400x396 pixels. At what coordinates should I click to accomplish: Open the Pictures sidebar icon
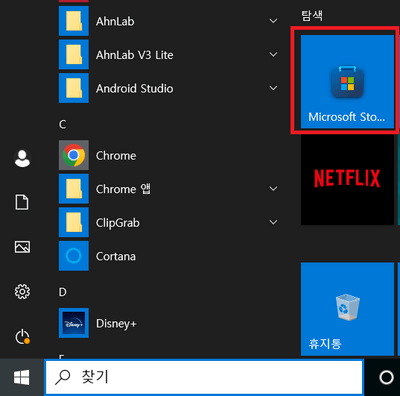[22, 247]
